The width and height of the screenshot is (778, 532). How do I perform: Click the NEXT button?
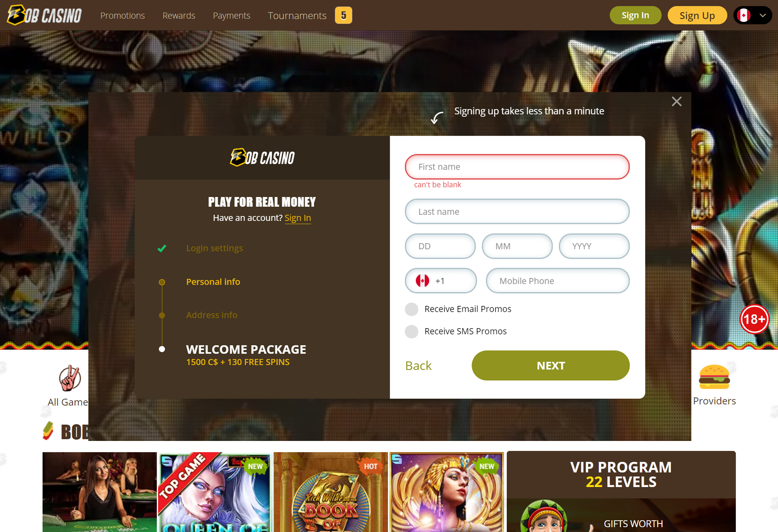click(x=550, y=365)
